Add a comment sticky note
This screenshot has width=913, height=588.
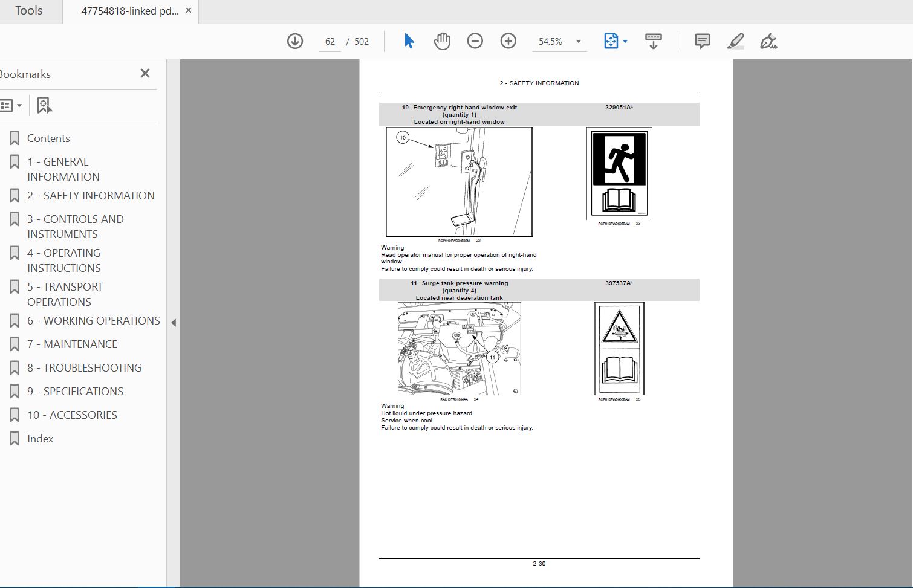[702, 41]
